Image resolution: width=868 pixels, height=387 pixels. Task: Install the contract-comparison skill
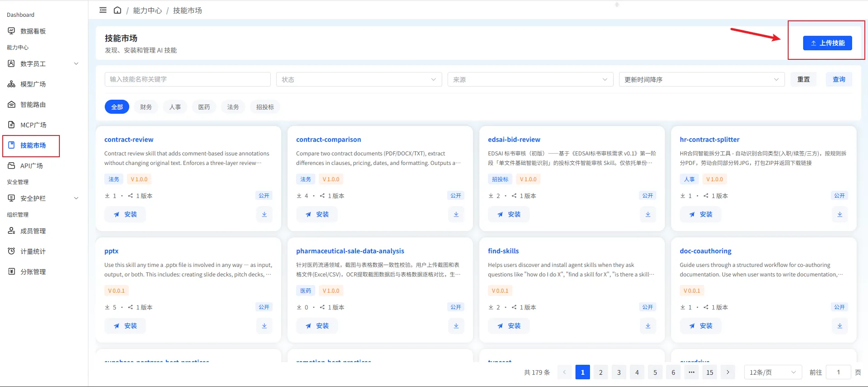click(x=317, y=214)
